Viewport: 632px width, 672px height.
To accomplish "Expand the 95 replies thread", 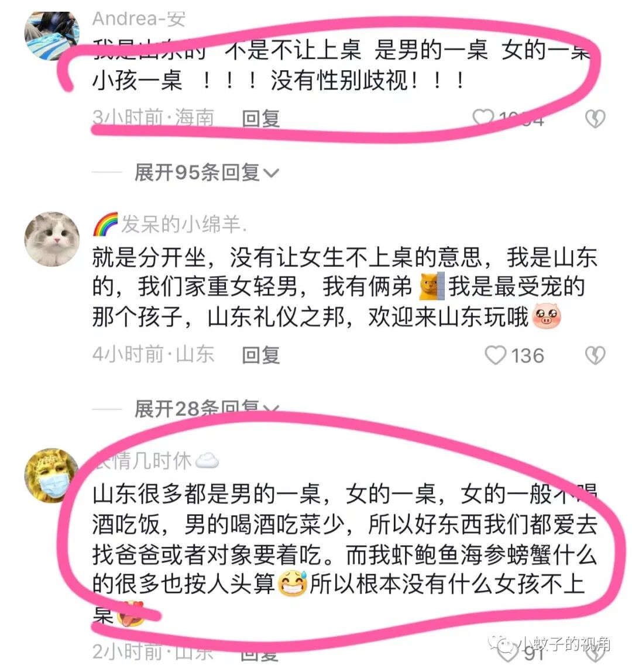I will (207, 173).
